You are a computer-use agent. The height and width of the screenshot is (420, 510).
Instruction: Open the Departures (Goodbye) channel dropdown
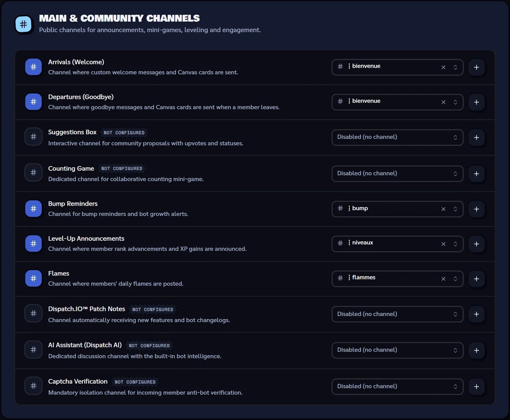pos(397,102)
